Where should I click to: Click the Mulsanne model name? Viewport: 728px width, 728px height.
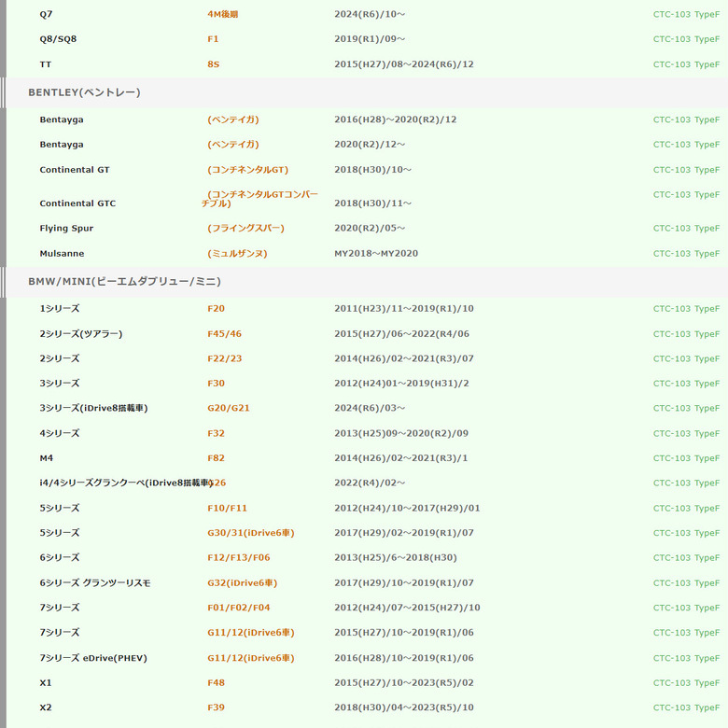62,254
